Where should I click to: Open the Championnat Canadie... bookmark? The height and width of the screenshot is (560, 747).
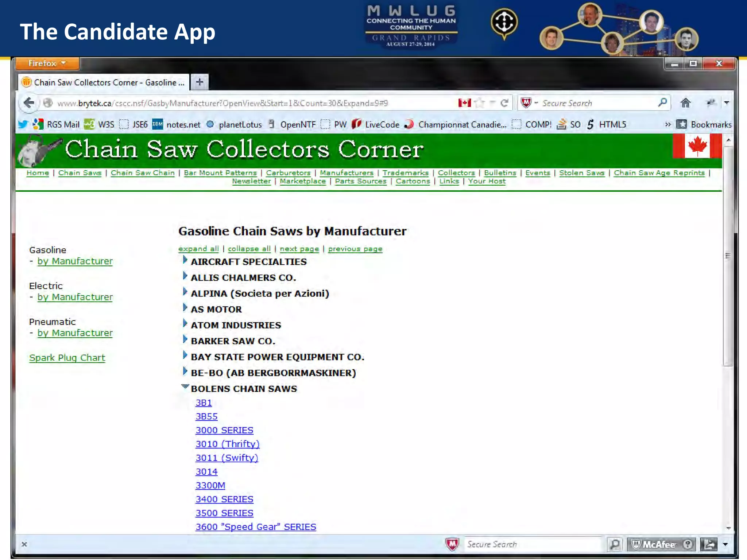click(456, 124)
